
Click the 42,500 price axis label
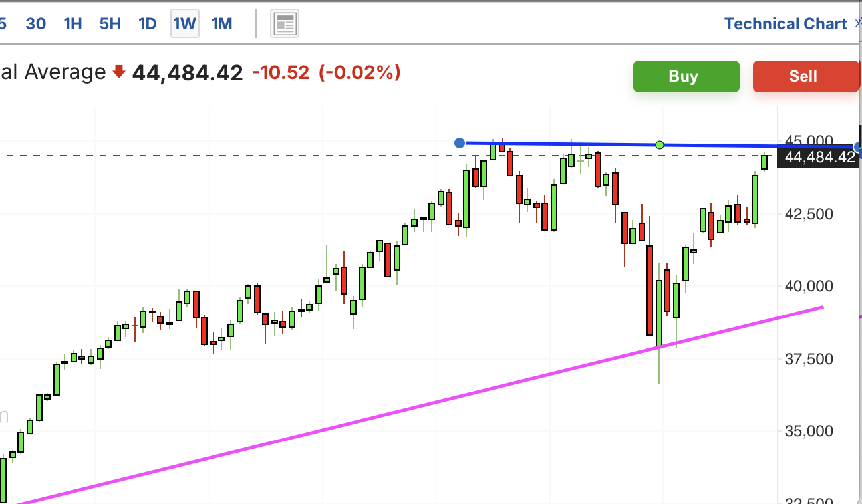[809, 214]
